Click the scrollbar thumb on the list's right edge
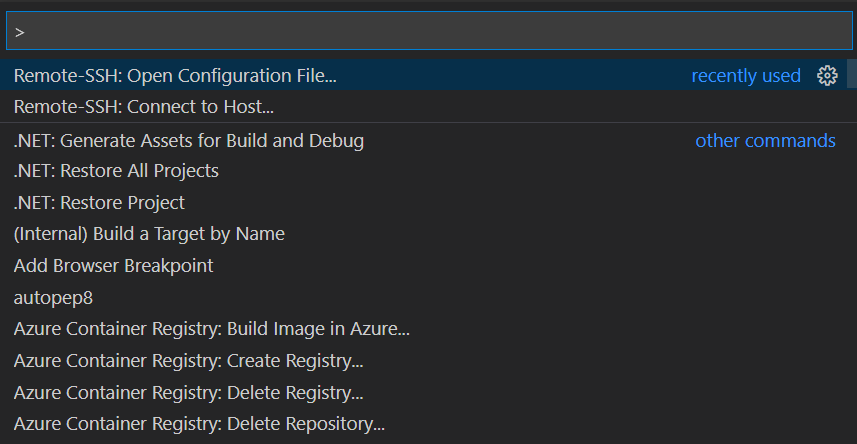Image resolution: width=857 pixels, height=444 pixels. pyautogui.click(x=852, y=73)
